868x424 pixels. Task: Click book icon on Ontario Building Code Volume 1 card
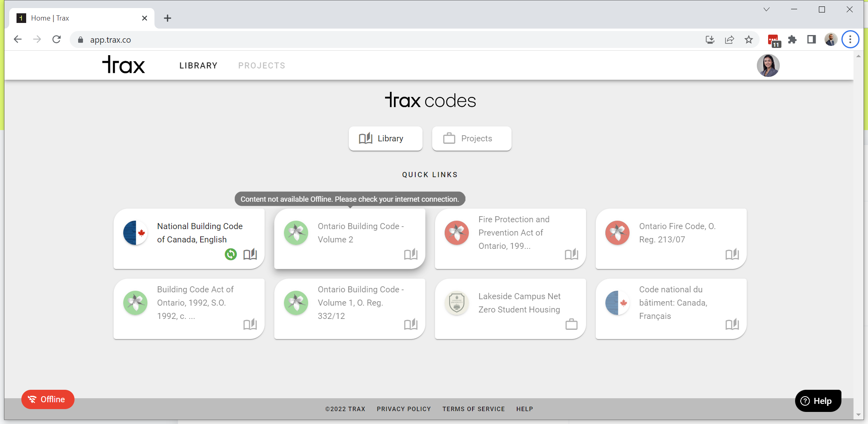point(411,324)
